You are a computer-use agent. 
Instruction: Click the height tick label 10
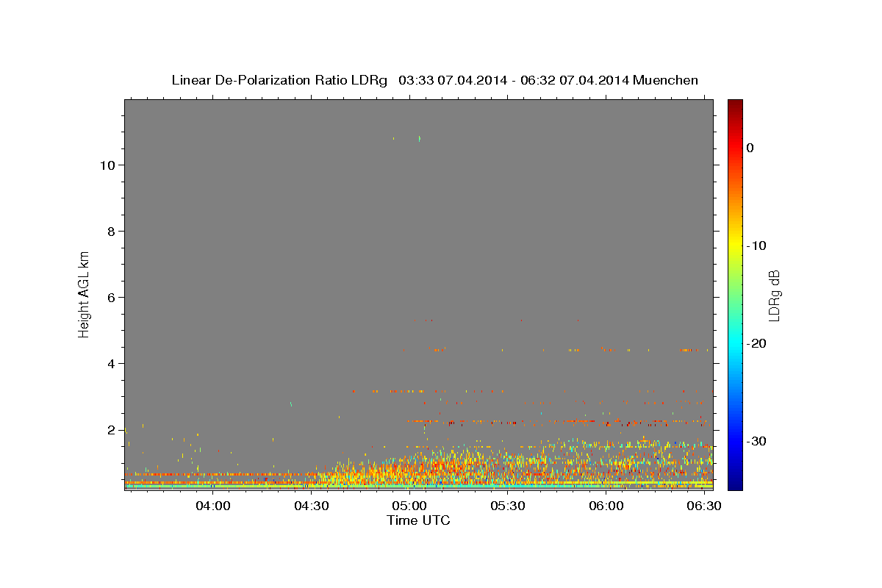click(x=107, y=165)
